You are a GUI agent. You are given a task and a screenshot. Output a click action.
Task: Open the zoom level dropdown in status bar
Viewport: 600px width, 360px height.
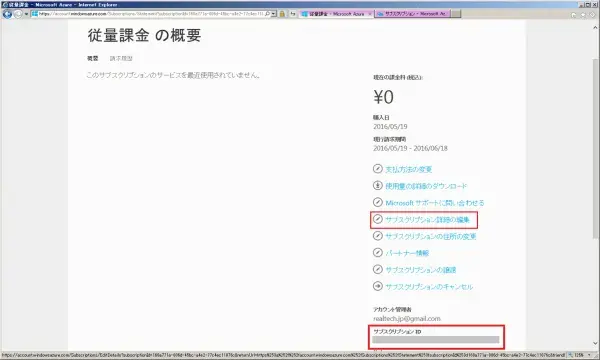pyautogui.click(x=590, y=355)
